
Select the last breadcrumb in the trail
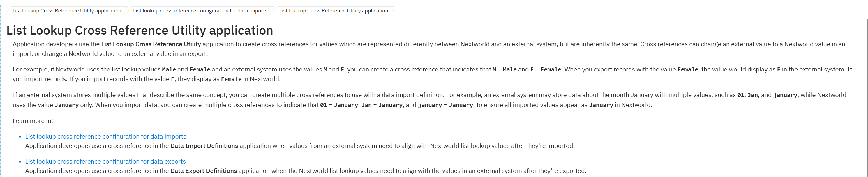point(333,11)
